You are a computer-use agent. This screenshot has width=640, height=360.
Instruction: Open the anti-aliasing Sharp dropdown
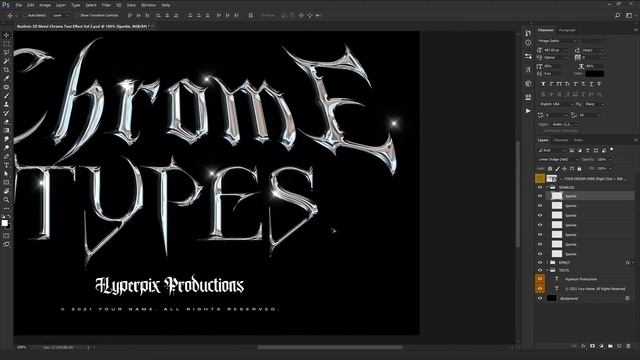click(x=594, y=104)
